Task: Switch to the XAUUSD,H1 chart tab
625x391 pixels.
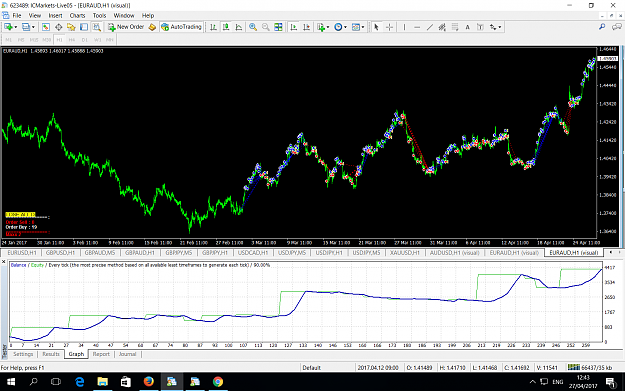Action: click(405, 253)
